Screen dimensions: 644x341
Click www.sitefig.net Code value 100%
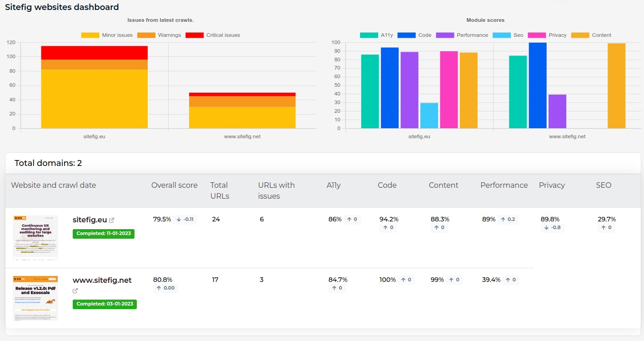tap(388, 280)
